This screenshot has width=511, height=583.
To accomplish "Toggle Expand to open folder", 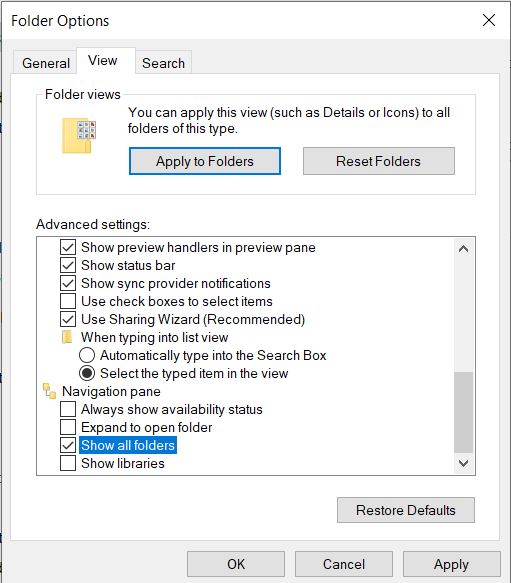I will point(68,427).
